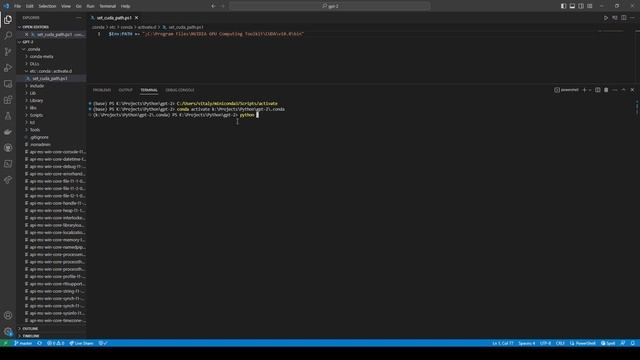The width and height of the screenshot is (640, 360).
Task: Run the file with editor play button
Action: click(606, 18)
